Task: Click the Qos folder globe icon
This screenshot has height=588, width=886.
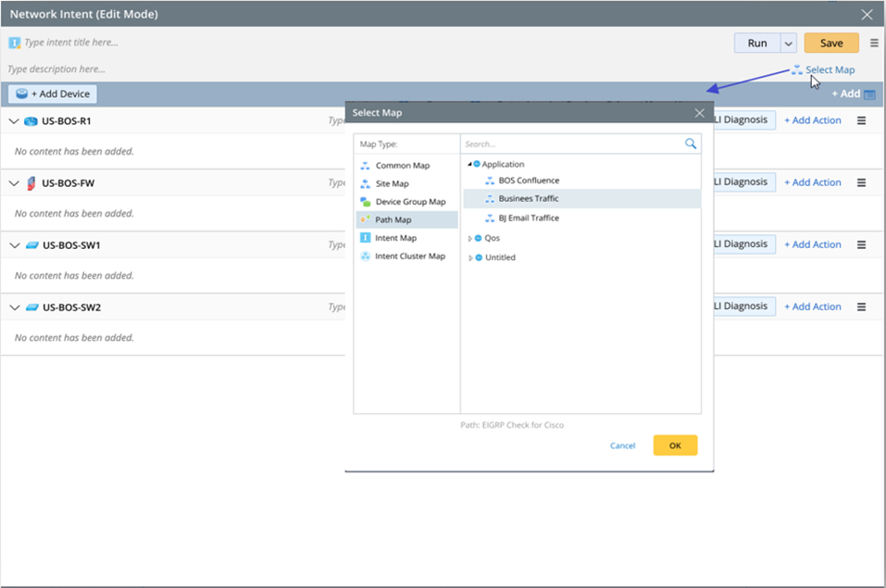Action: [x=478, y=239]
